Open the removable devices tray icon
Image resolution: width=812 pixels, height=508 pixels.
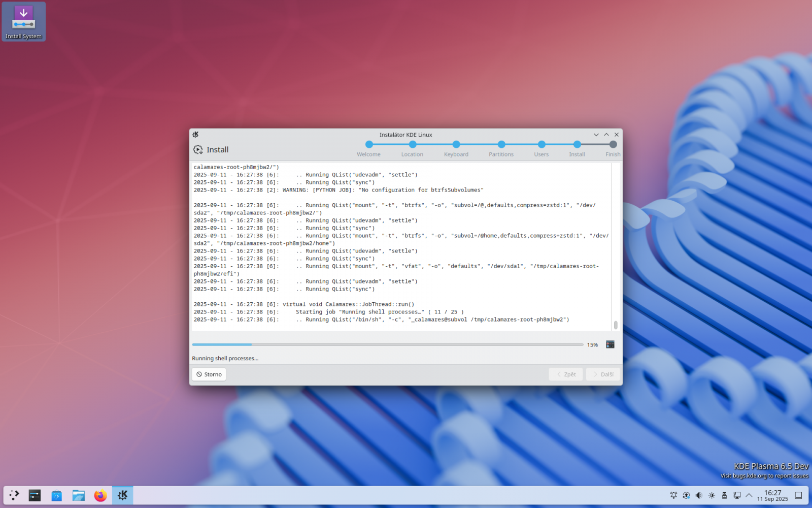[724, 495]
